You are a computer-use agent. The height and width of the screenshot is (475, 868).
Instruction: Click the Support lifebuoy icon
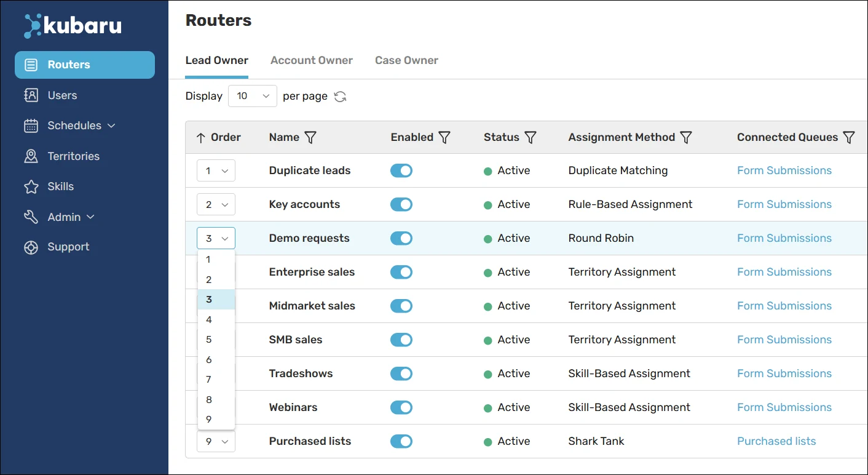point(31,247)
